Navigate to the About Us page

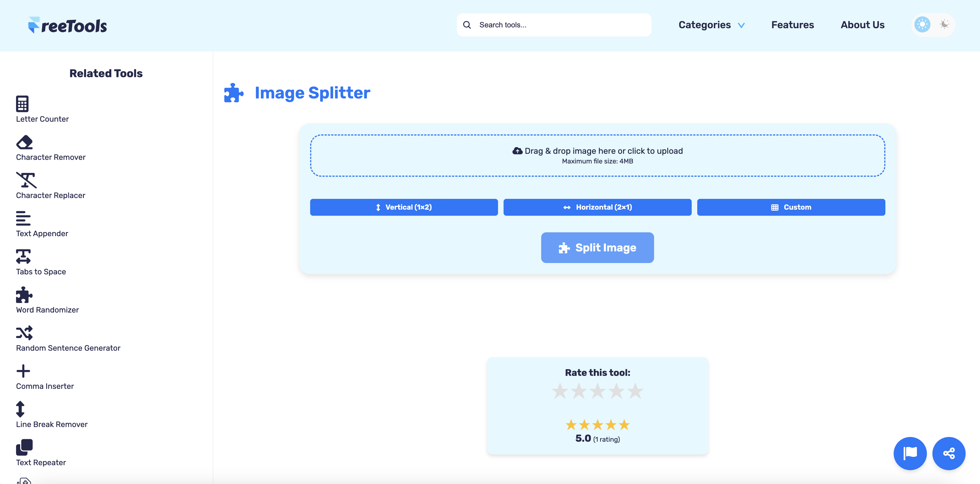(x=862, y=24)
